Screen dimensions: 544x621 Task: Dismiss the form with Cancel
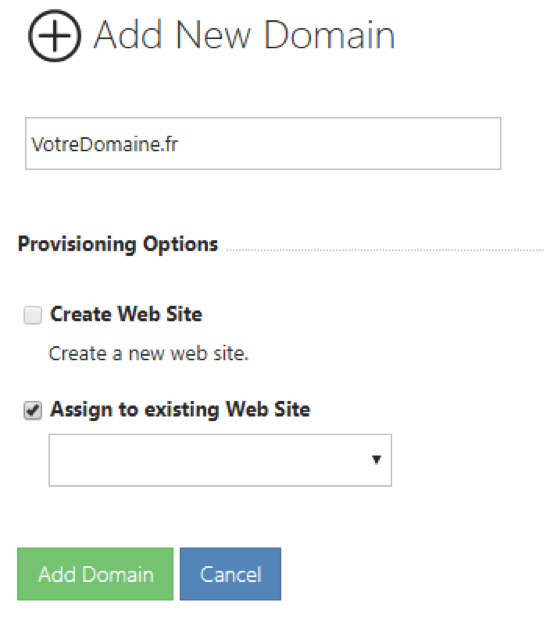click(230, 574)
